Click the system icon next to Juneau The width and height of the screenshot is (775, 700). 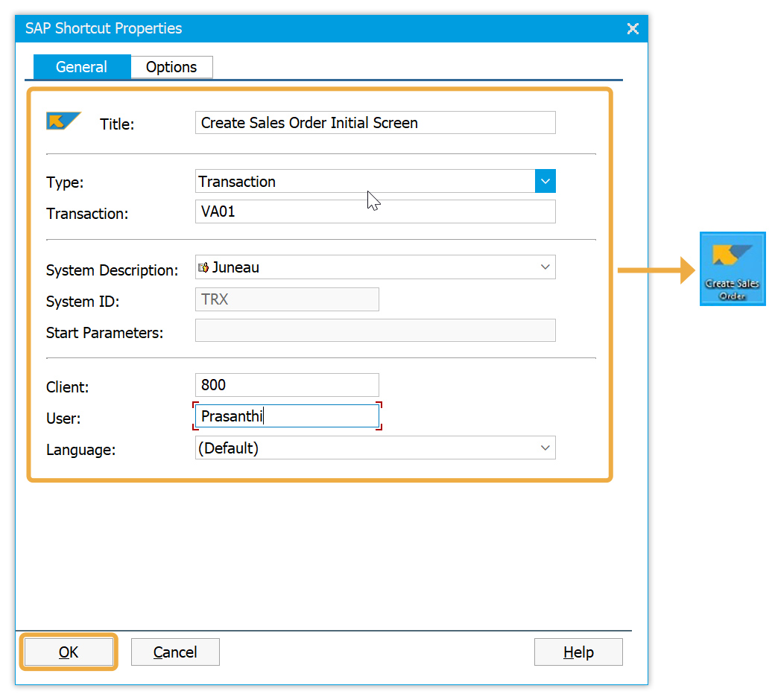tap(203, 267)
